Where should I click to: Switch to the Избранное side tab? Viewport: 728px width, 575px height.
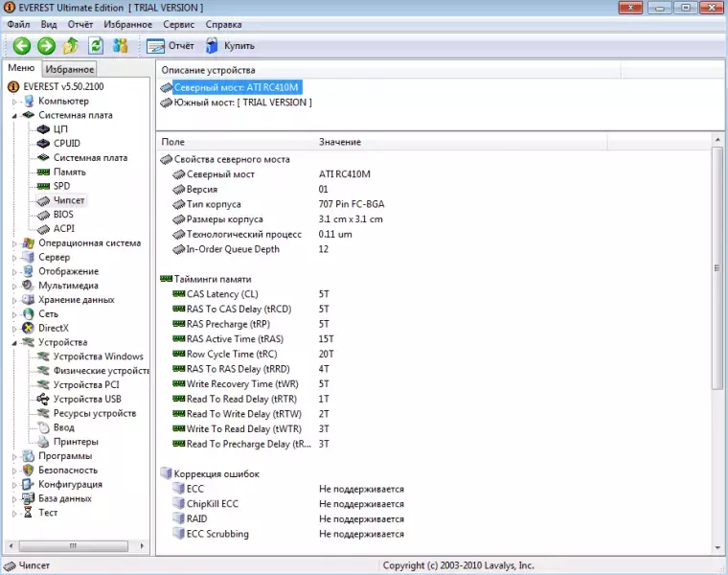pos(70,69)
